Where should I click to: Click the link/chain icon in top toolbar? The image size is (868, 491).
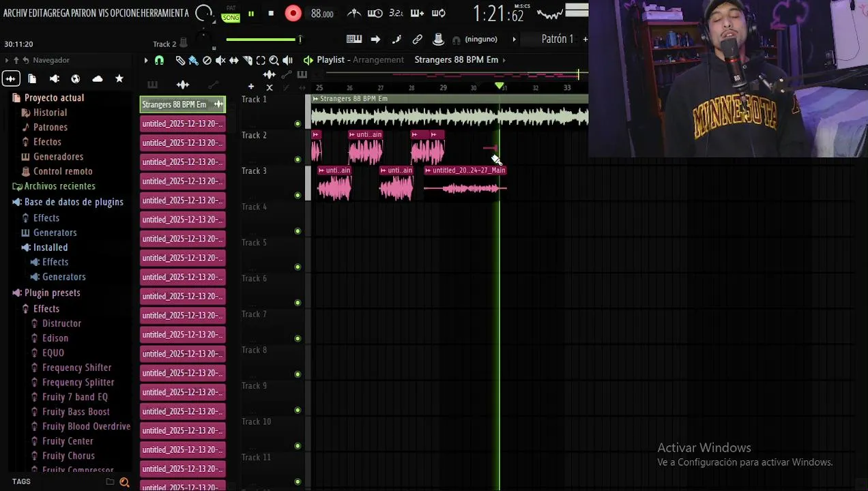pyautogui.click(x=417, y=40)
